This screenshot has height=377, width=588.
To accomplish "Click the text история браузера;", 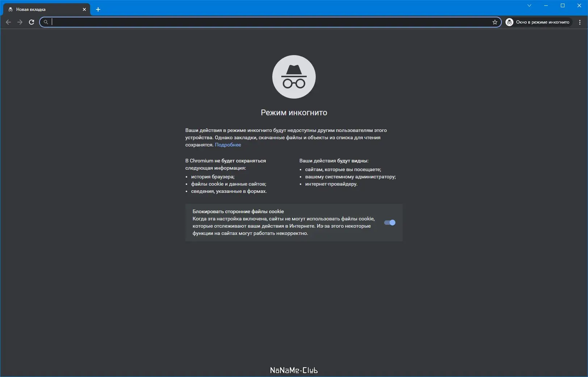I will [x=213, y=177].
